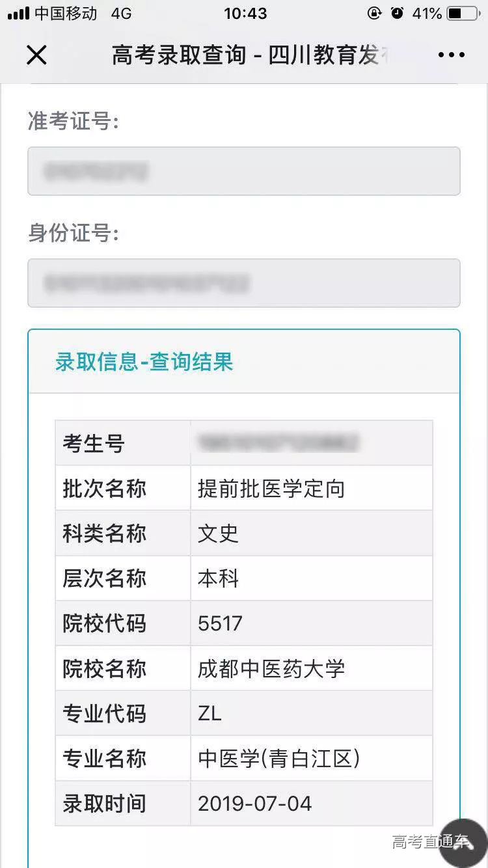Screen dimensions: 488x868
Task: Close the page with the X icon
Action: (36, 55)
